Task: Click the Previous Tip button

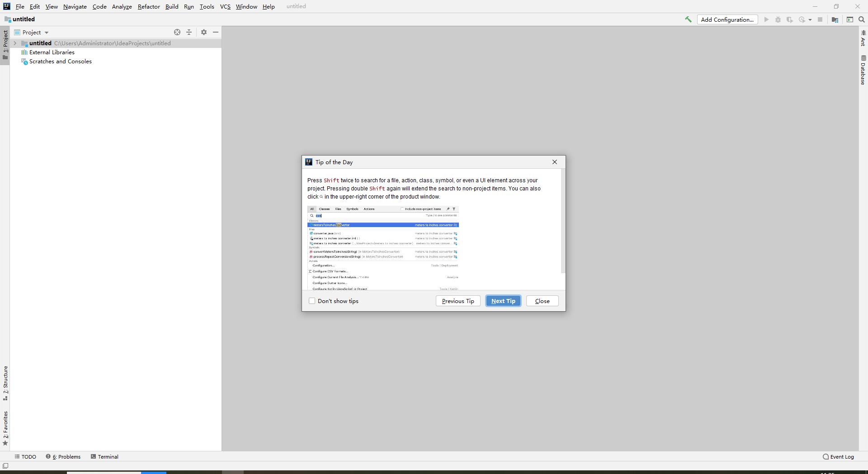Action: (x=458, y=301)
